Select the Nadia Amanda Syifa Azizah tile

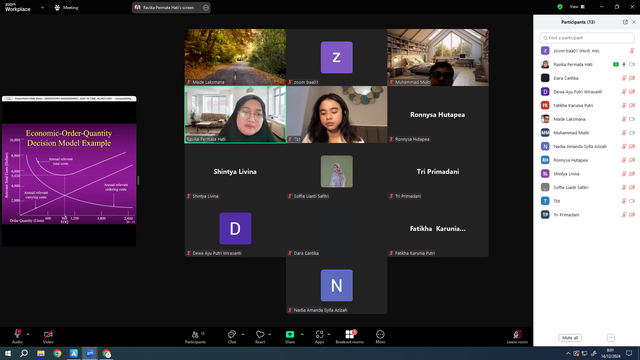point(336,285)
